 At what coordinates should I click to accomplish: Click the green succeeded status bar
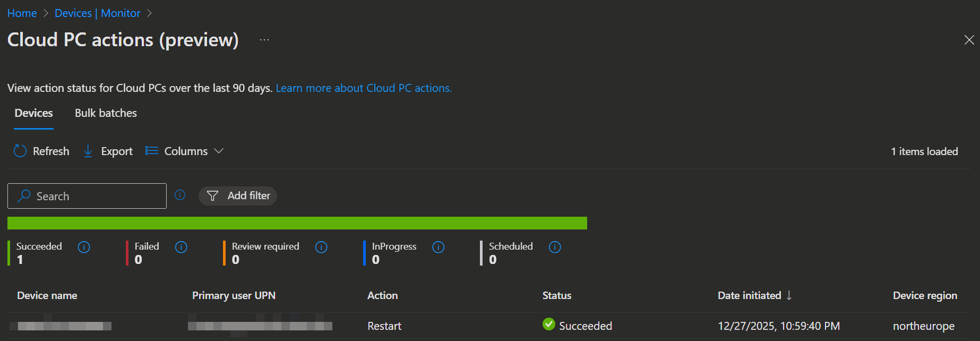coord(297,223)
